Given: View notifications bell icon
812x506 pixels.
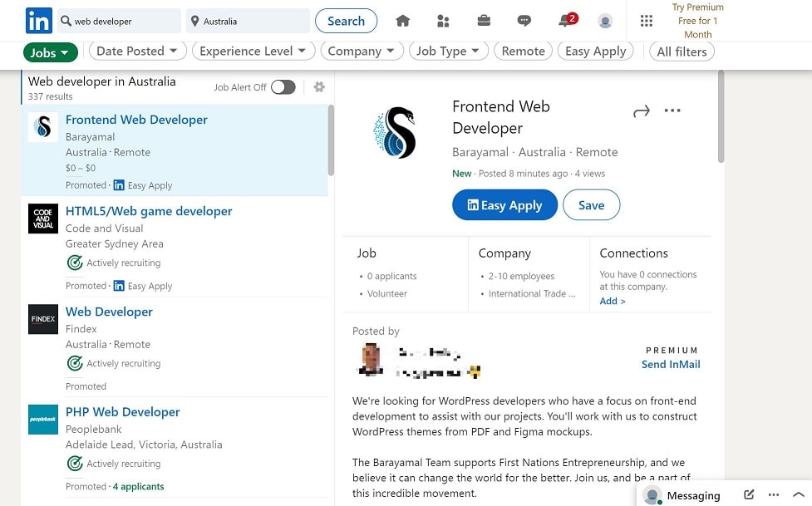Looking at the screenshot, I should click(x=565, y=21).
